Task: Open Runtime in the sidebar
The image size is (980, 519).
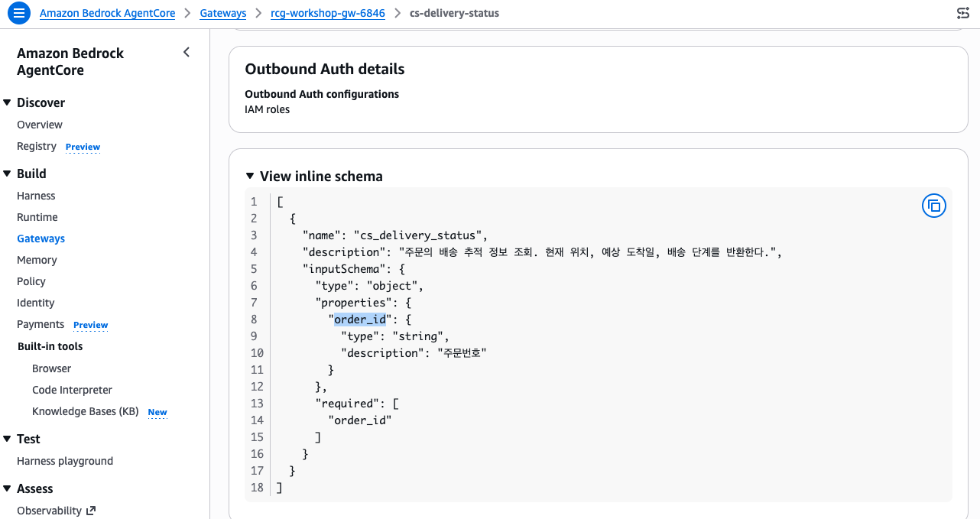Action: 37,217
